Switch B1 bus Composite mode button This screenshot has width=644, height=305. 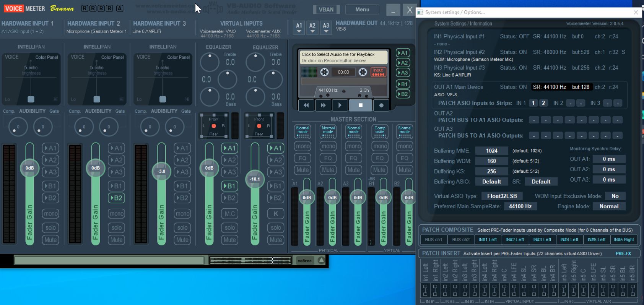pos(380,131)
